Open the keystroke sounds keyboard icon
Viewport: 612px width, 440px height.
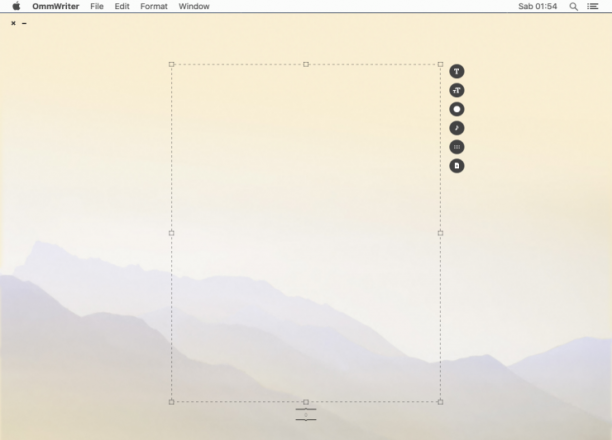point(457,147)
